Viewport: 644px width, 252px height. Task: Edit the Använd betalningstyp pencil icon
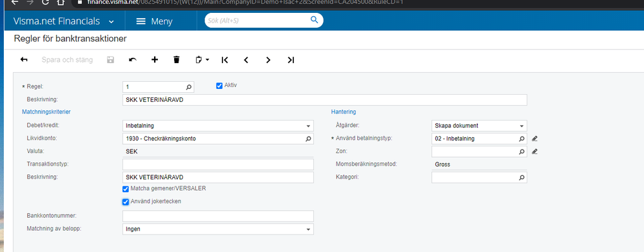534,139
